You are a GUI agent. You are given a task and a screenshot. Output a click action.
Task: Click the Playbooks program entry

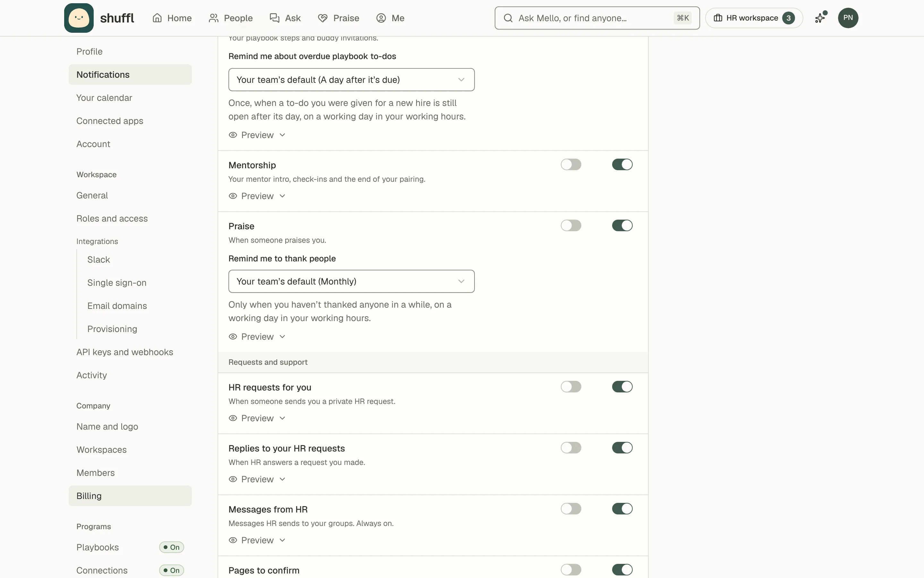[x=130, y=547]
